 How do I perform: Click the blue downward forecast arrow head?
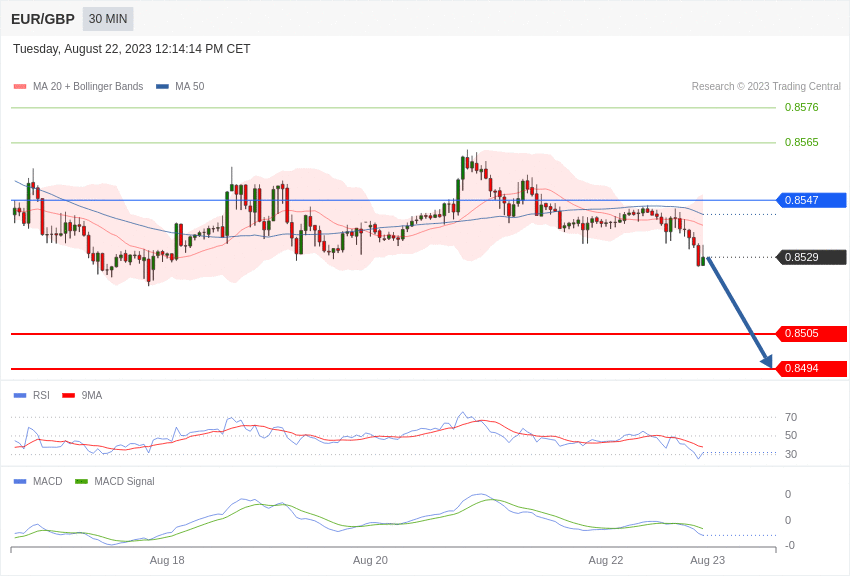pos(767,361)
